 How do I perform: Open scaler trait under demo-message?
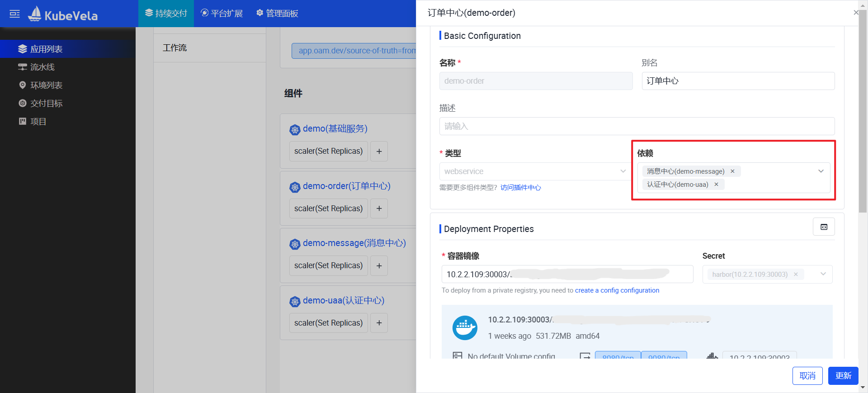(x=328, y=265)
